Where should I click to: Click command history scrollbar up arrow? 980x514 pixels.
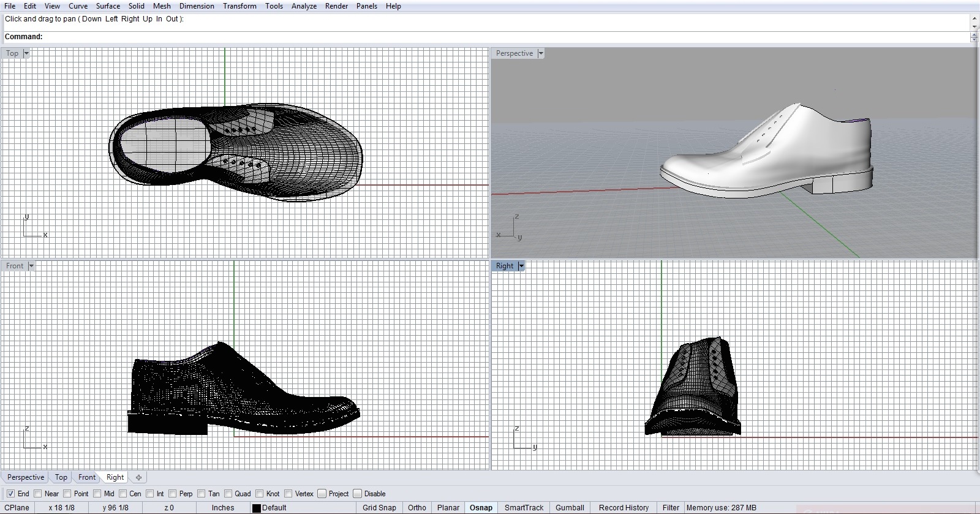pos(974,18)
